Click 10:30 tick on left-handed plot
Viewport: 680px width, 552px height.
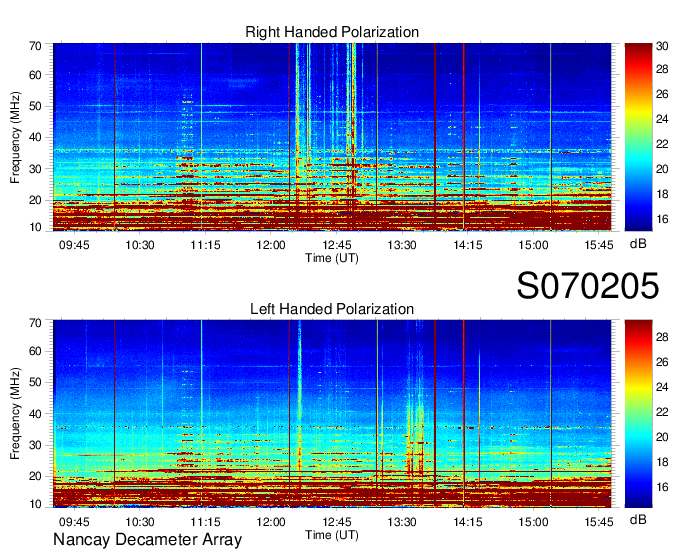click(x=140, y=522)
